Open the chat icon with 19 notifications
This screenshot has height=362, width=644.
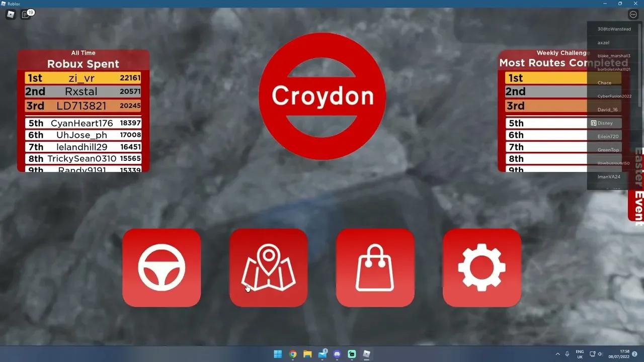coord(25,14)
